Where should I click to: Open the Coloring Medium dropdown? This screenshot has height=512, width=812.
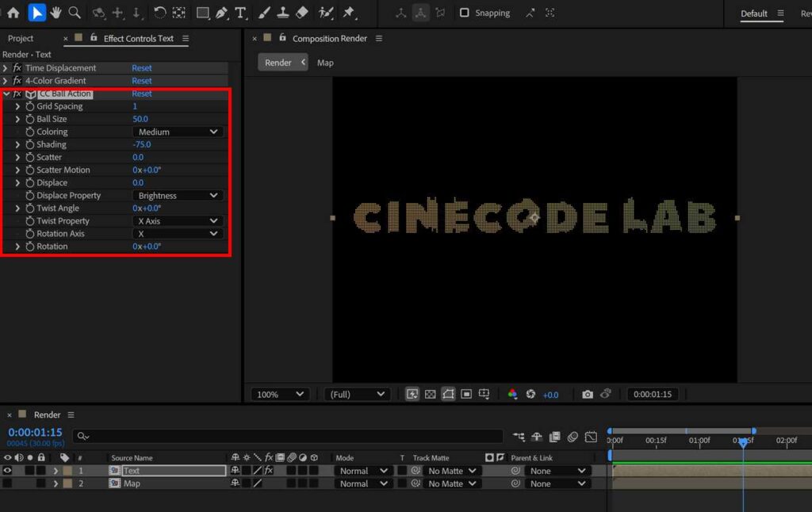point(178,132)
